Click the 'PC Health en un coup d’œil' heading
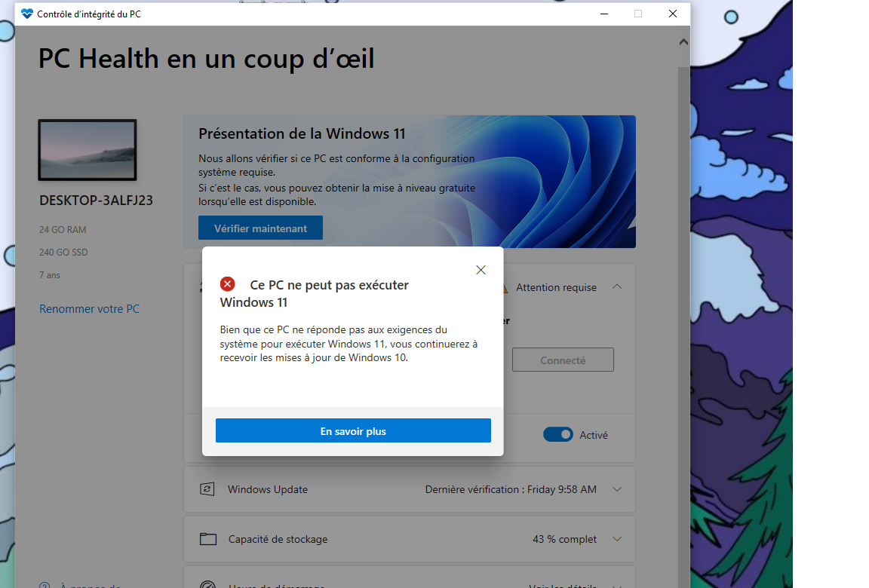 click(206, 59)
